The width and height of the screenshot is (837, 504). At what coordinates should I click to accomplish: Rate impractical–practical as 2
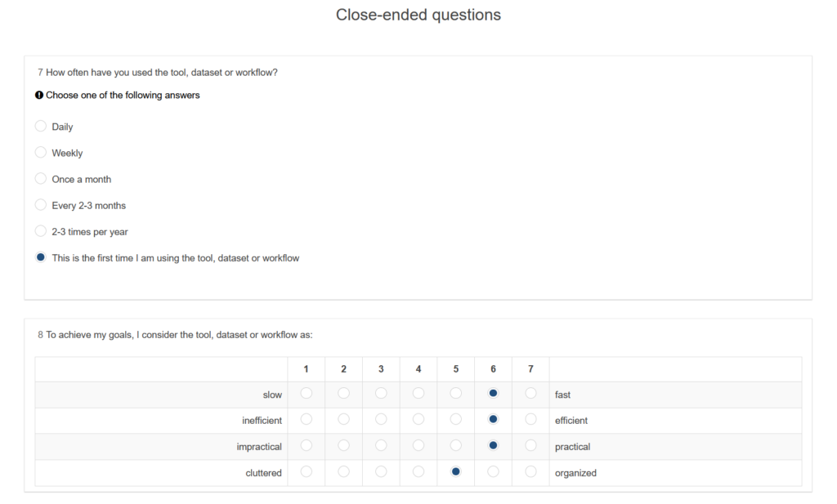(344, 446)
